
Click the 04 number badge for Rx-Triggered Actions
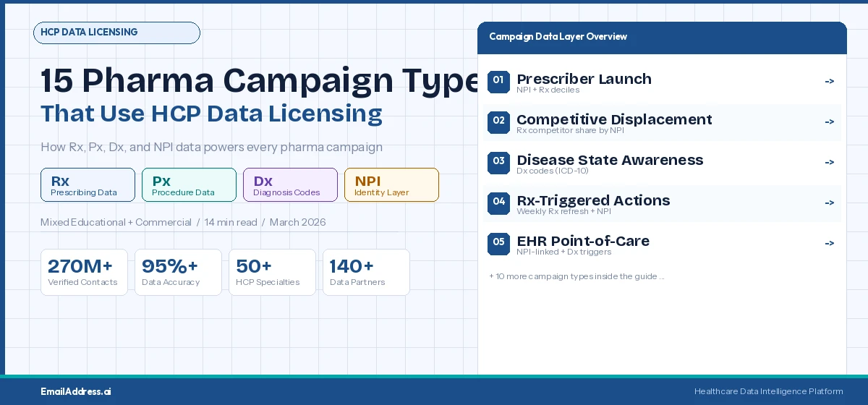click(499, 203)
